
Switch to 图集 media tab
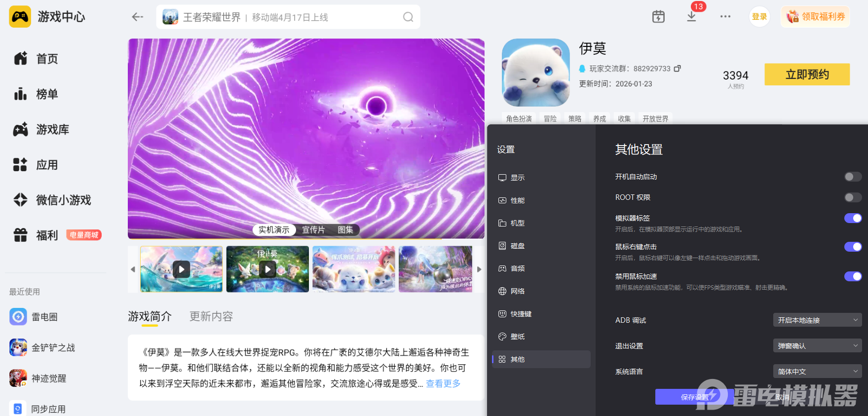click(x=345, y=230)
